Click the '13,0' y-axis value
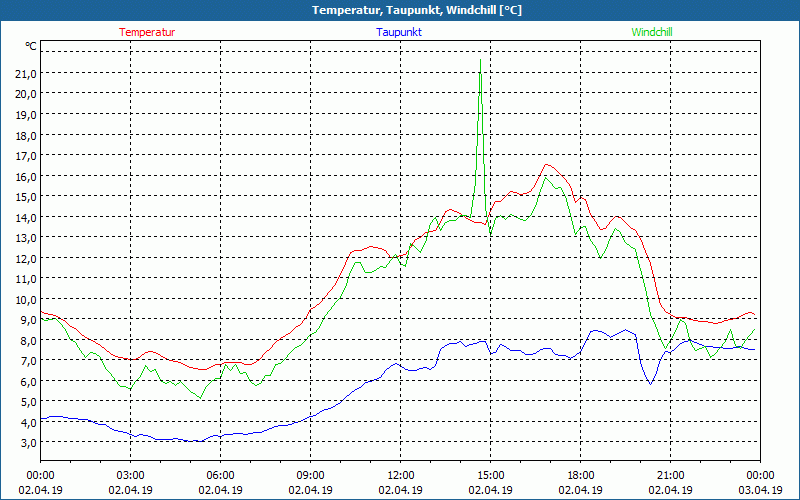 tap(26, 238)
